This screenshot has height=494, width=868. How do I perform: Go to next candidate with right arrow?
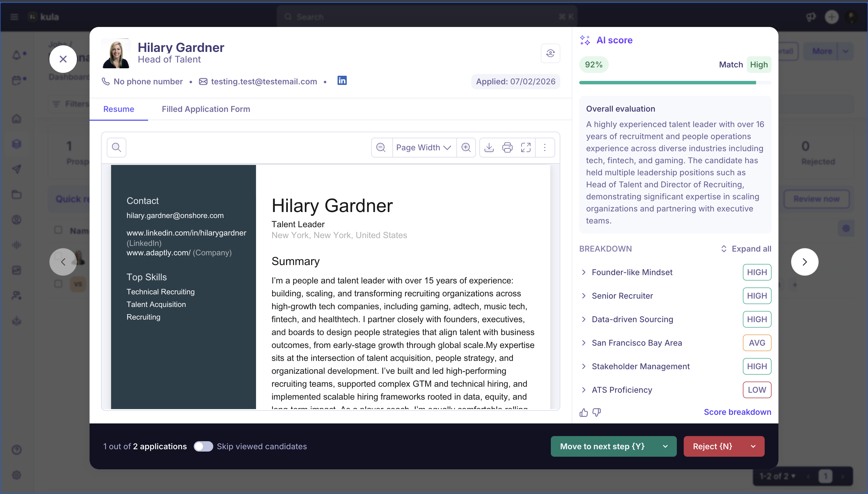(805, 262)
